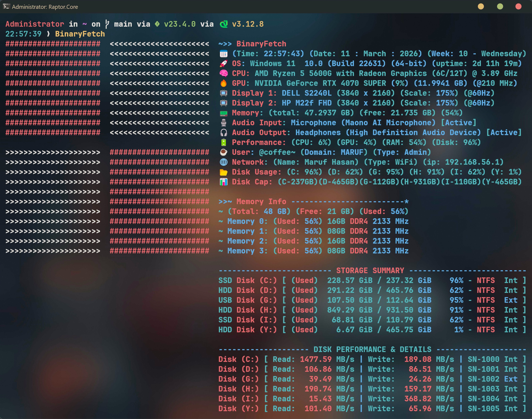This screenshot has height=419, width=532.
Task: Click the "DELL S2240L" display name
Action: tap(307, 93)
